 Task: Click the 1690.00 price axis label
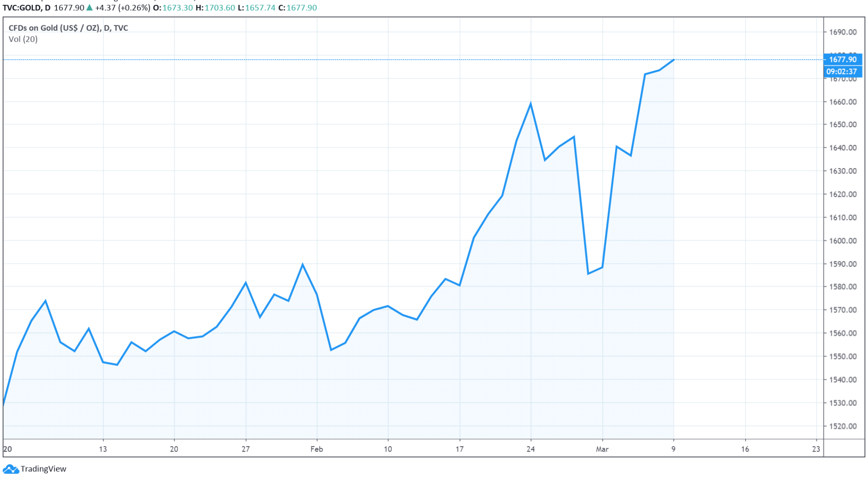click(843, 32)
